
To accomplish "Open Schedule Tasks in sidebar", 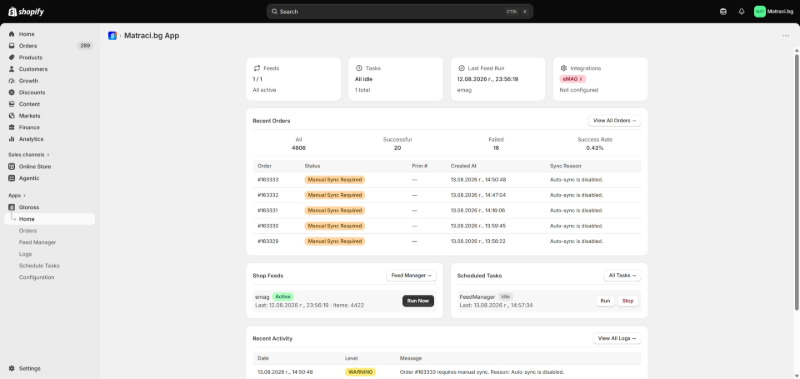I will pos(39,266).
